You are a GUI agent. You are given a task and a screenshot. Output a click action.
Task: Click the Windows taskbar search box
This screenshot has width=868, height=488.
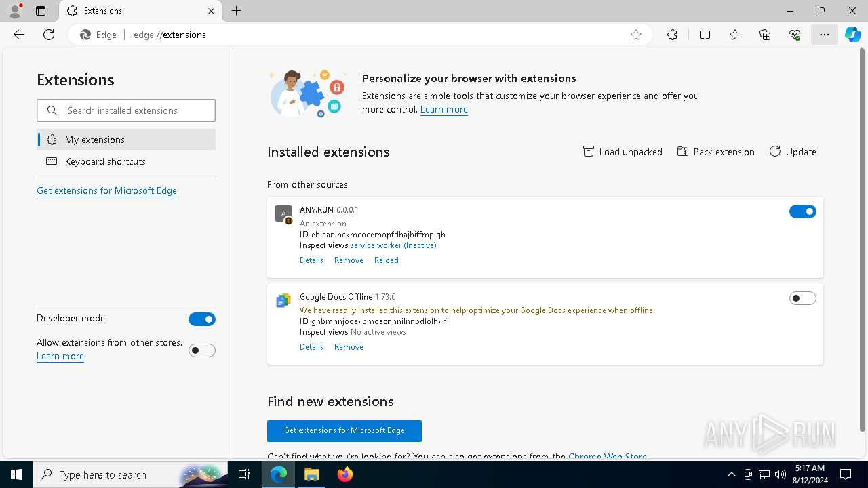129,474
